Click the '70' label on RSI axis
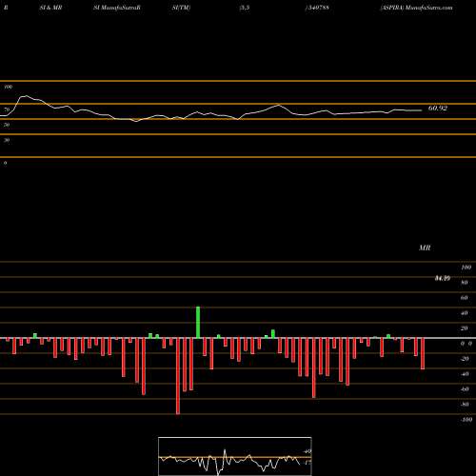The height and width of the screenshot is (476, 476). point(7,109)
